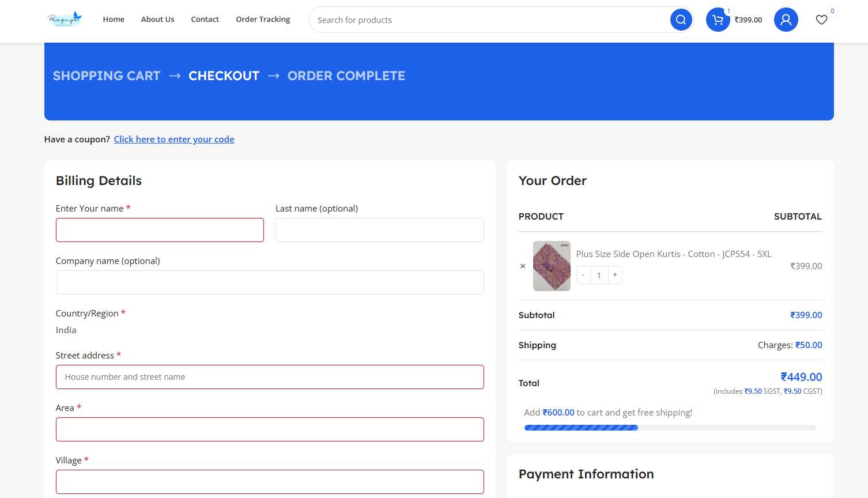This screenshot has height=498, width=868.
Task: Open the shopping cart icon
Action: pos(718,20)
